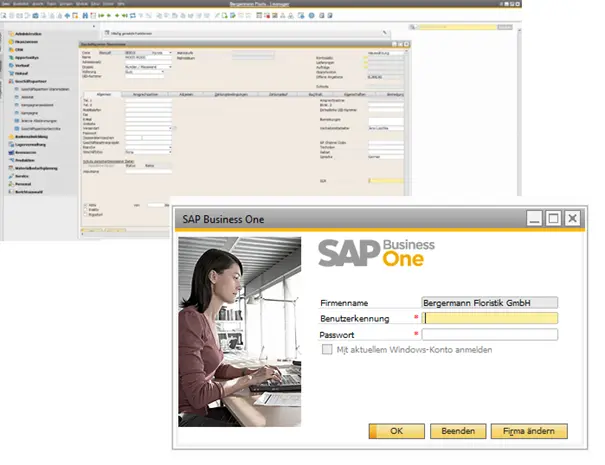The height and width of the screenshot is (465, 605).
Task: Click the Einkauf shopping cart icon
Action: click(x=11, y=73)
